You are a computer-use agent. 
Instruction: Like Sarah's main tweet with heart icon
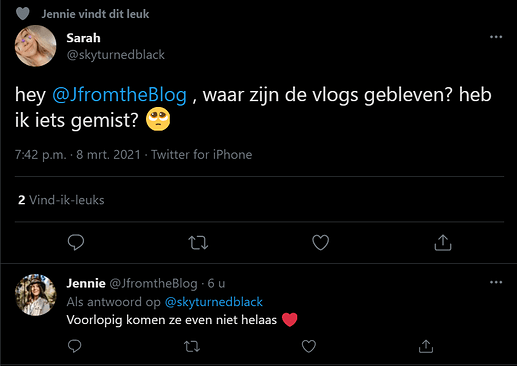point(321,242)
